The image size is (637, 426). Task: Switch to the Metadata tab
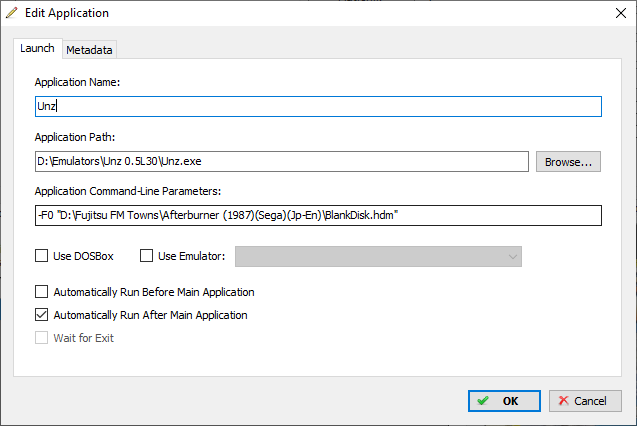point(89,50)
